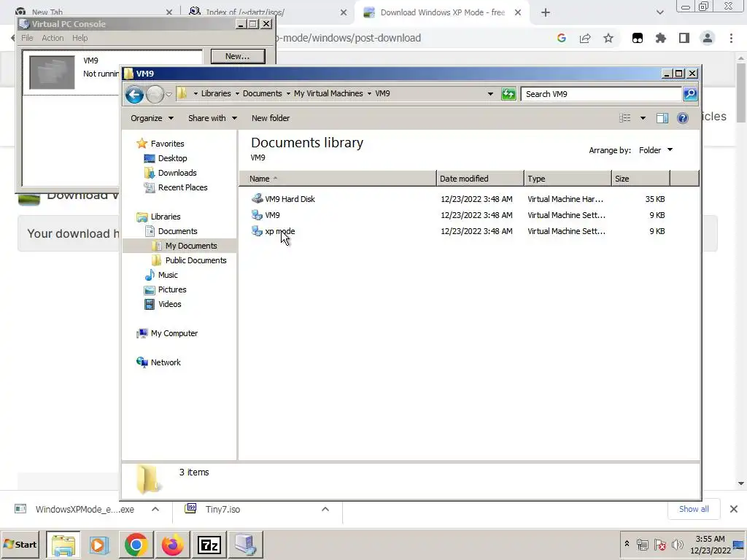Expand WindowsXPMode download options arrow
Screen dimensions: 747x560
click(155, 509)
